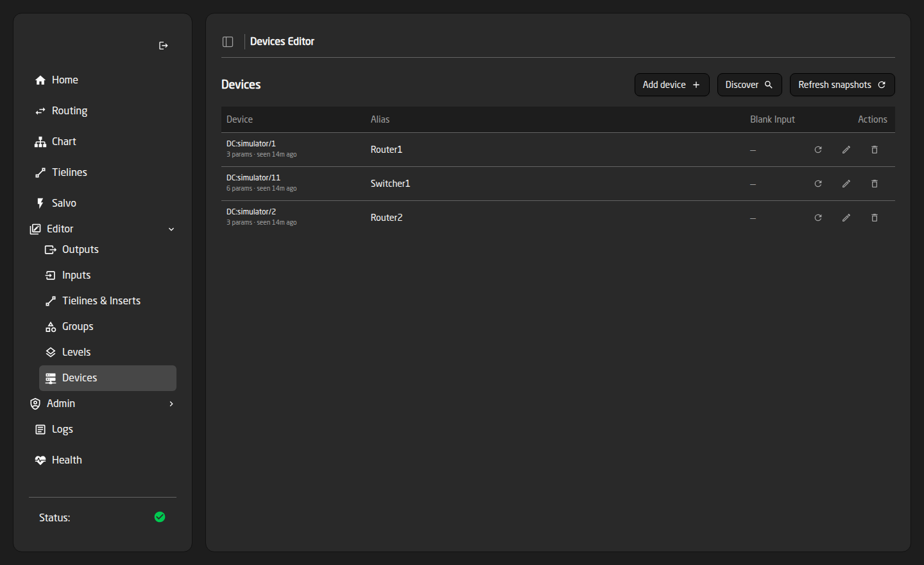Open the Groups editor
The image size is (924, 565).
pyautogui.click(x=108, y=327)
